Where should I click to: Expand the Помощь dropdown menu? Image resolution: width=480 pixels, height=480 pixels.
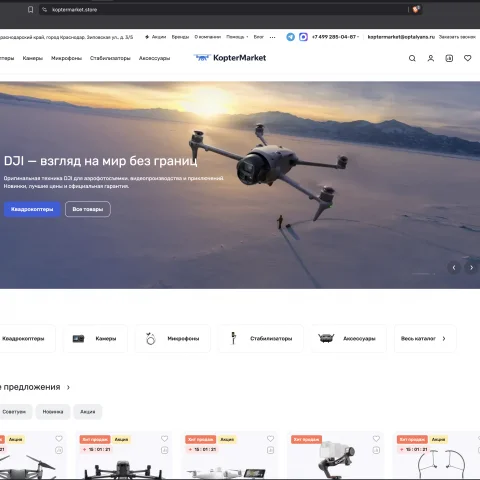point(237,37)
